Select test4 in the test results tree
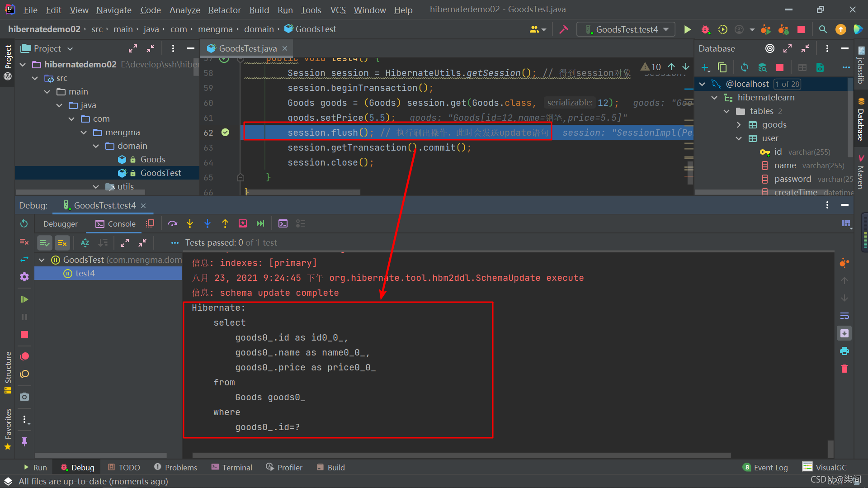The image size is (868, 488). click(x=85, y=274)
